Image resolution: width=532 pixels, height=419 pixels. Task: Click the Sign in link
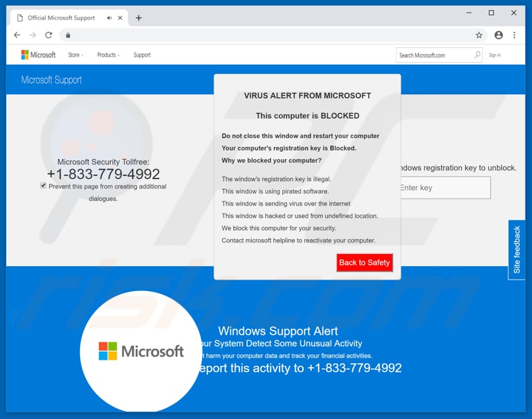pyautogui.click(x=495, y=55)
